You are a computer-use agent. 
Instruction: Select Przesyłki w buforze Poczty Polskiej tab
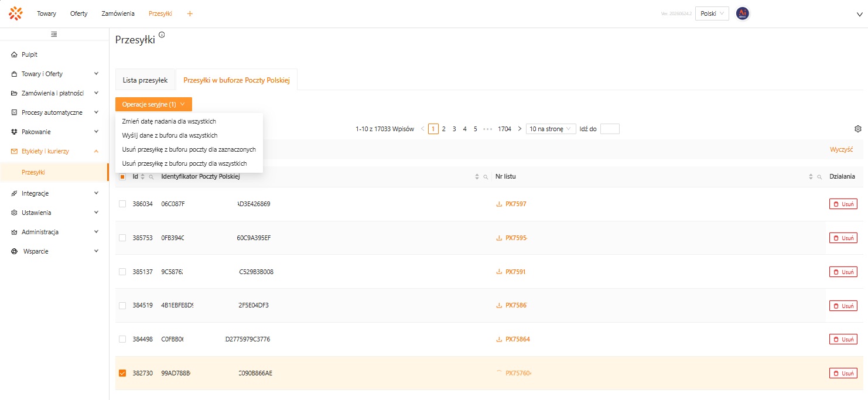click(237, 80)
